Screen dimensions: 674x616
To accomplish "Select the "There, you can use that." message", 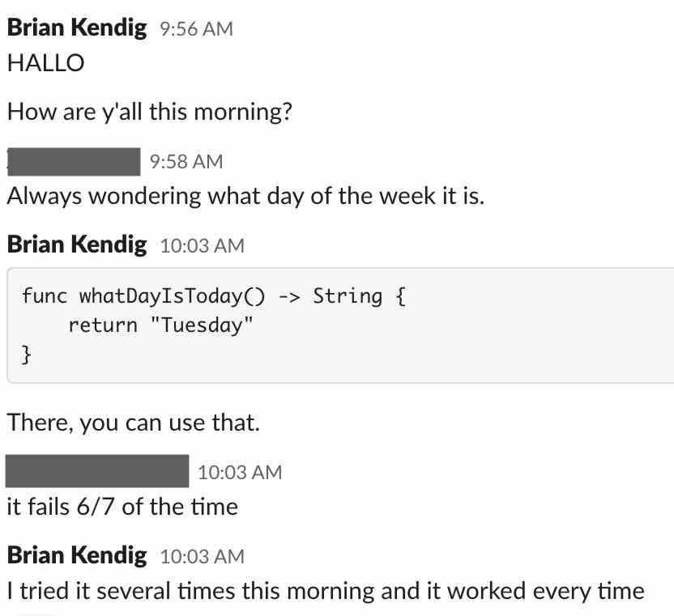I will (134, 423).
